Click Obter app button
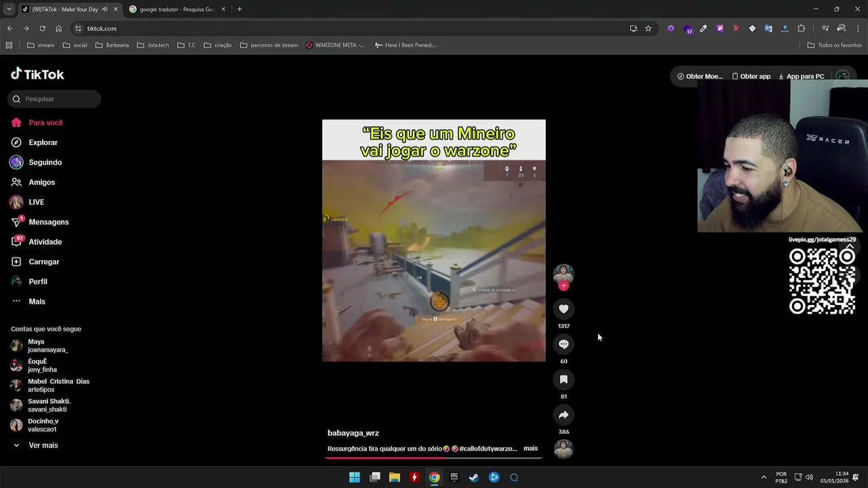The image size is (868, 488). coord(751,77)
